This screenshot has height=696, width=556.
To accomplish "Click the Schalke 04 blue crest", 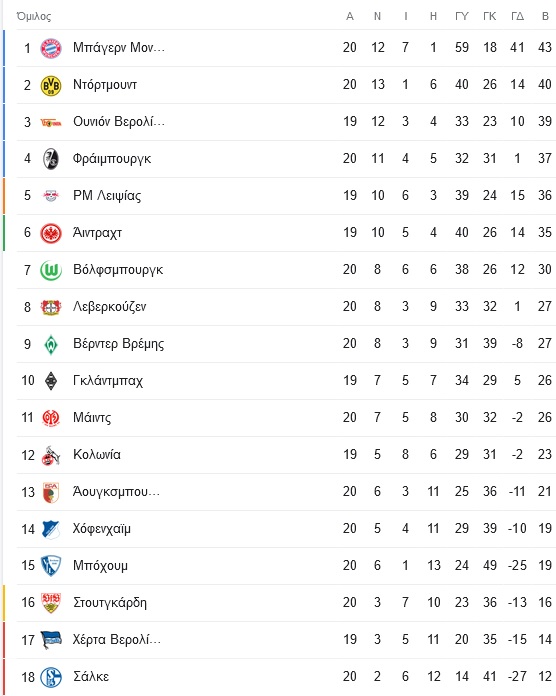I will pyautogui.click(x=51, y=677).
